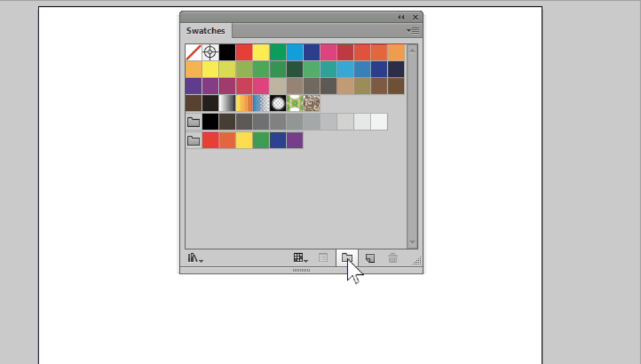Pick the red swatch in the top row
This screenshot has width=641, height=364.
pos(244,53)
